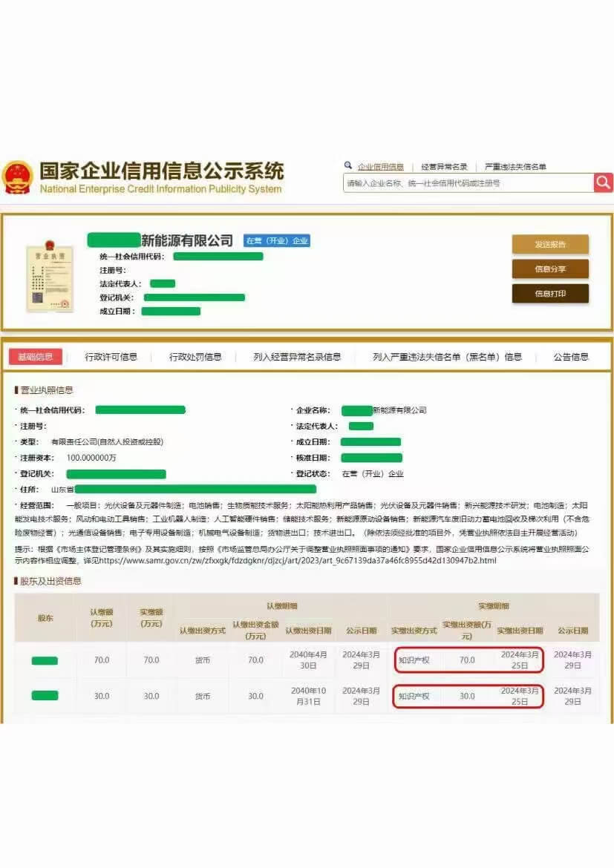
Task: Click the 经营范围 label
Action: 36,505
